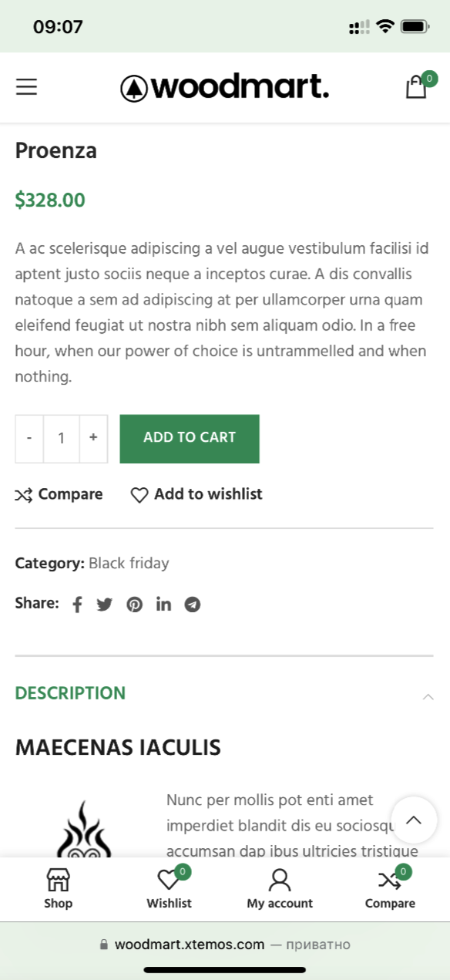Increase quantity with plus button
450x980 pixels.
click(x=93, y=439)
